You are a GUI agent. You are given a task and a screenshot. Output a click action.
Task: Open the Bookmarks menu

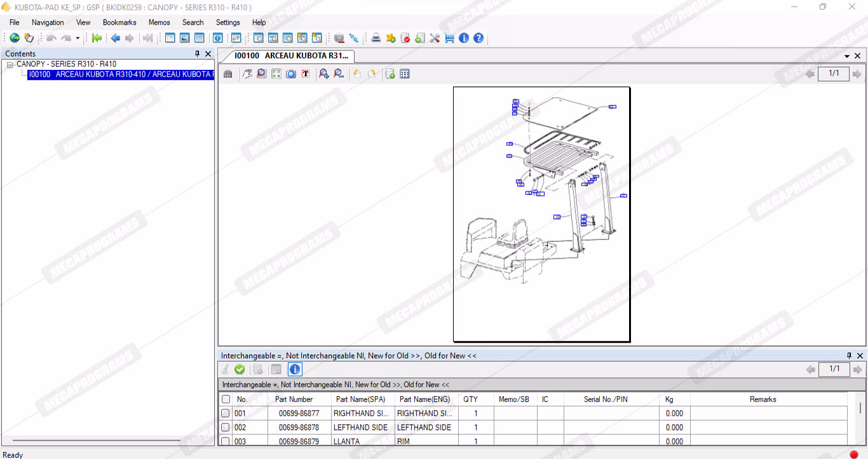coord(119,22)
